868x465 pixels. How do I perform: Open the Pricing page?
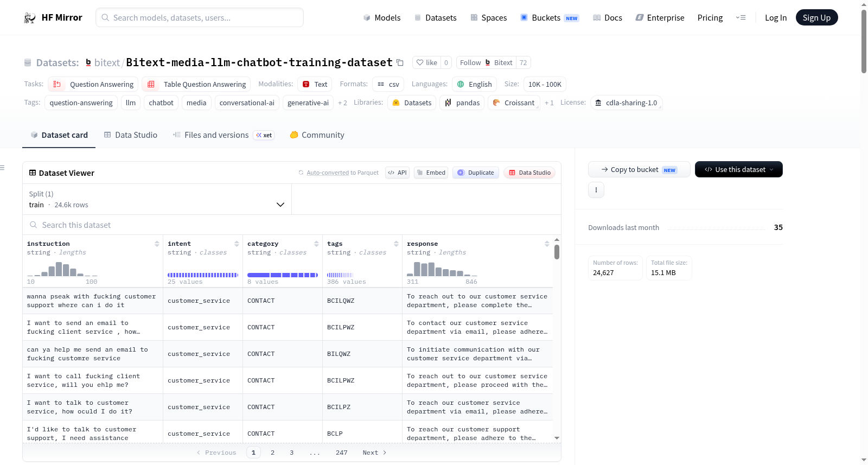[710, 18]
